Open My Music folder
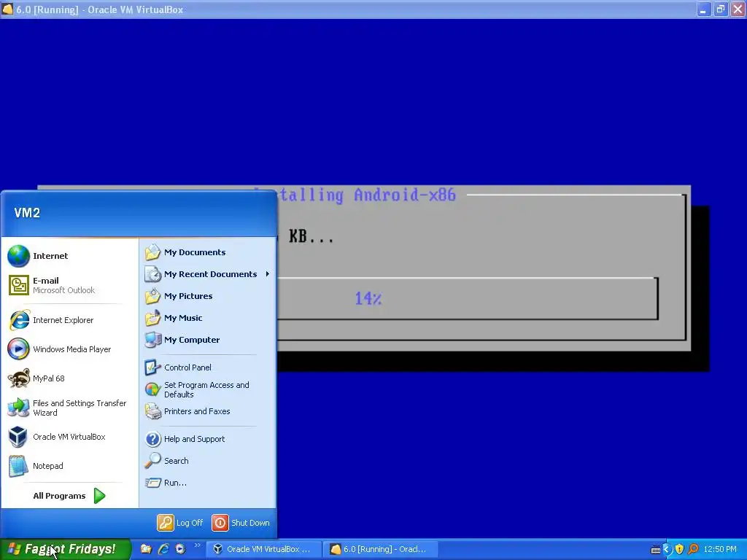Image resolution: width=747 pixels, height=560 pixels. pyautogui.click(x=207, y=318)
